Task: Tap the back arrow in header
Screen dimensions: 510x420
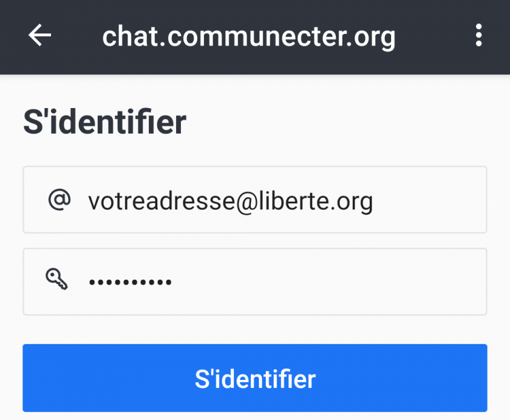Action: tap(40, 36)
